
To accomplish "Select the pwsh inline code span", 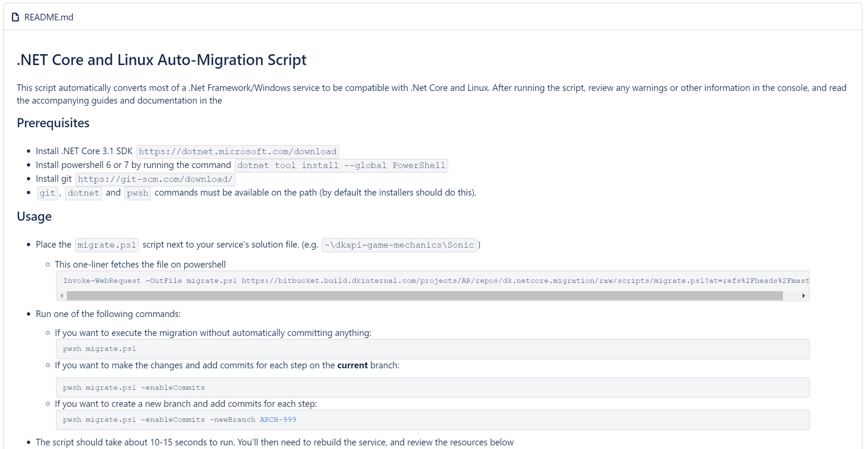I will 138,193.
